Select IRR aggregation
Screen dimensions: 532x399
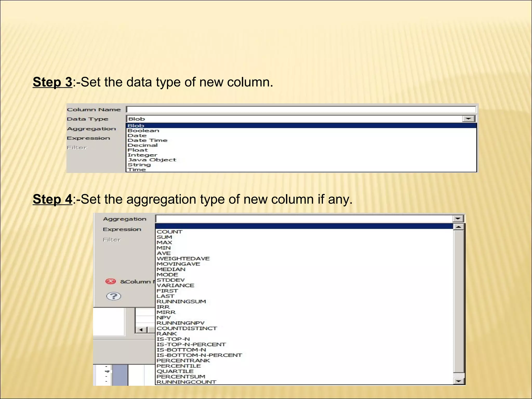pyautogui.click(x=304, y=307)
